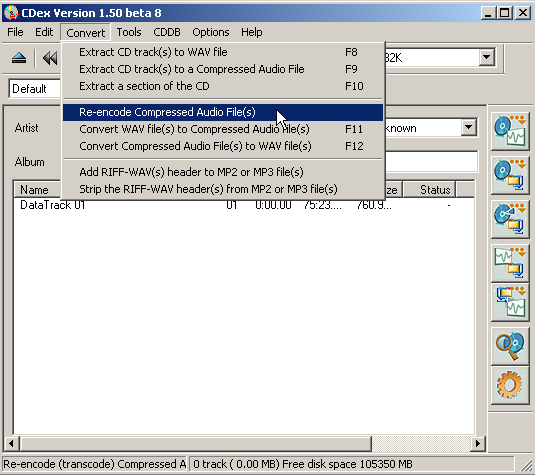Viewport: 535px width, 475px height.
Task: Click Extract CD tracks to compressed audio icon
Action: tap(510, 175)
